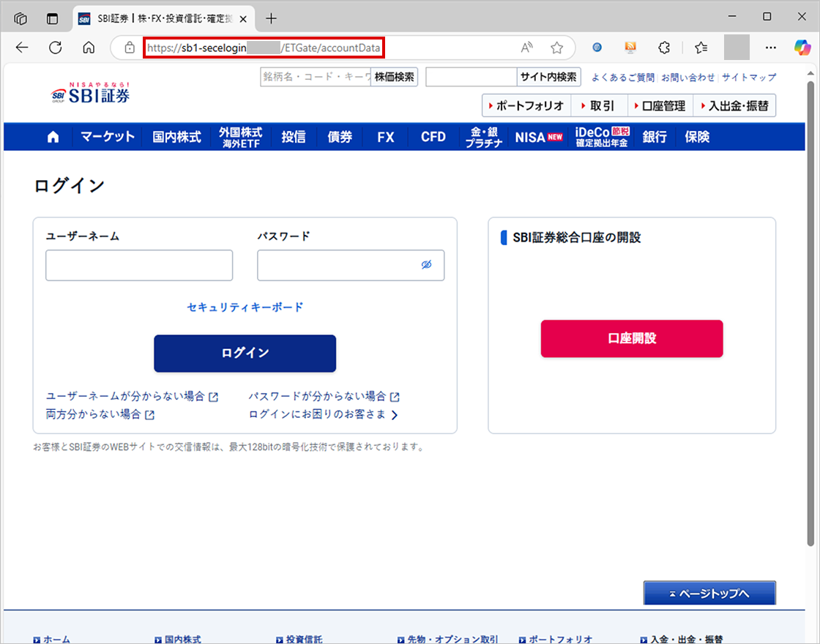Open a new browser tab
The height and width of the screenshot is (644, 820).
point(271,19)
